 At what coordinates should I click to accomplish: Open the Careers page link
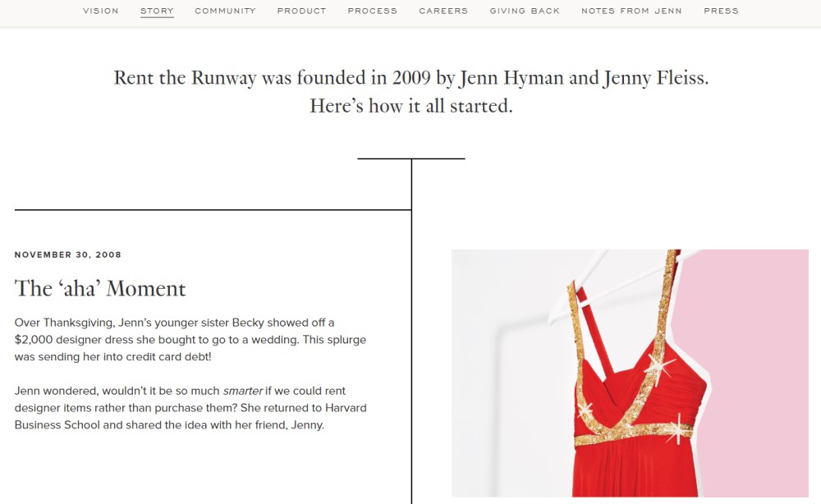pos(443,11)
